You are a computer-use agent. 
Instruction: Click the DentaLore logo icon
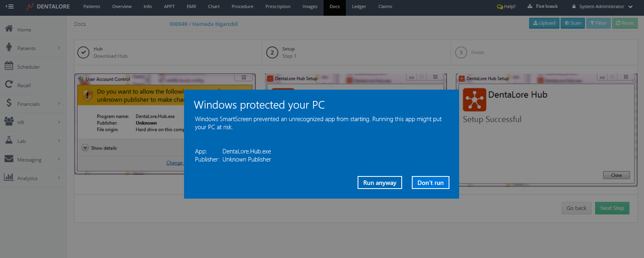coord(30,6)
